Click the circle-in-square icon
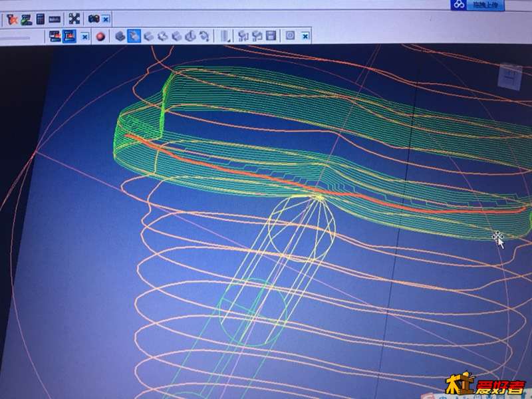This screenshot has height=399, width=532. point(290,35)
